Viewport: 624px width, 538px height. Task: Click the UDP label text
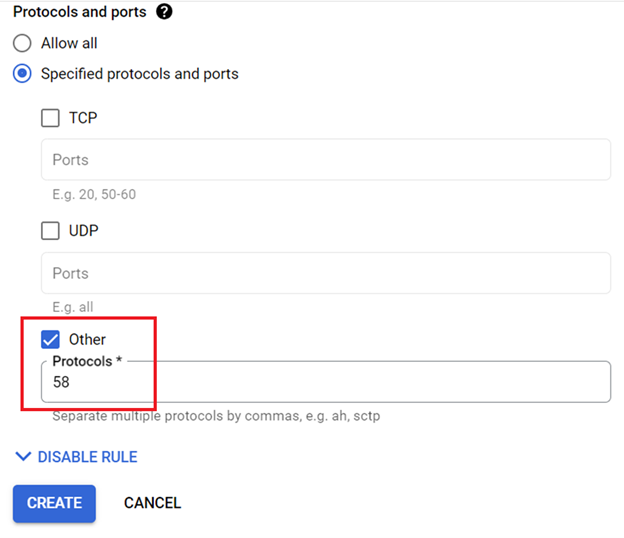coord(84,231)
